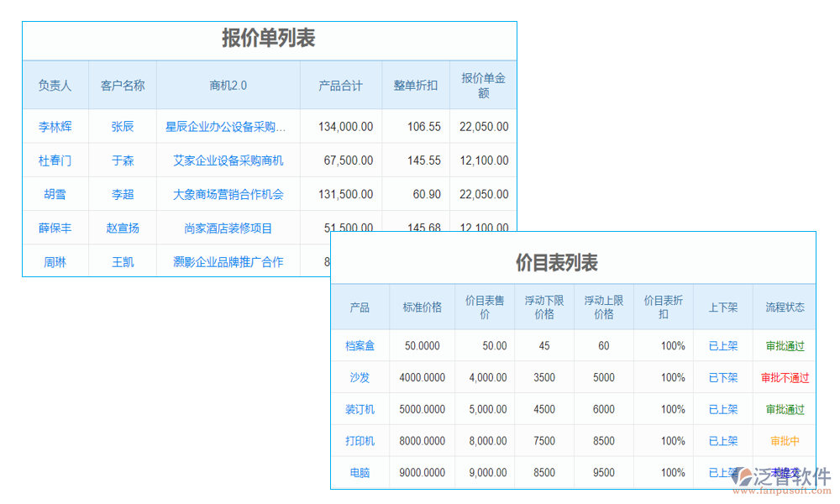Click 审批不通过 status of 沙发
The width and height of the screenshot is (840, 504).
pos(784,377)
